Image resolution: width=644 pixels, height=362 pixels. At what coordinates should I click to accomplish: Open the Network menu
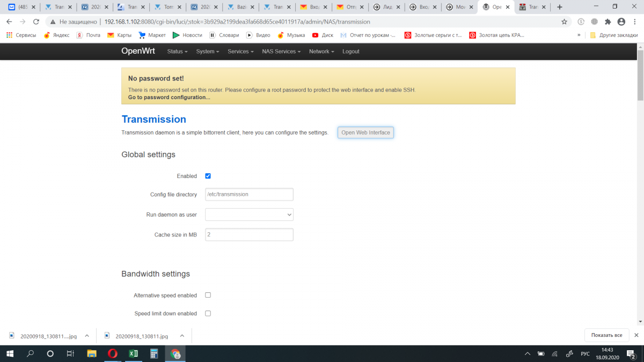click(321, 51)
